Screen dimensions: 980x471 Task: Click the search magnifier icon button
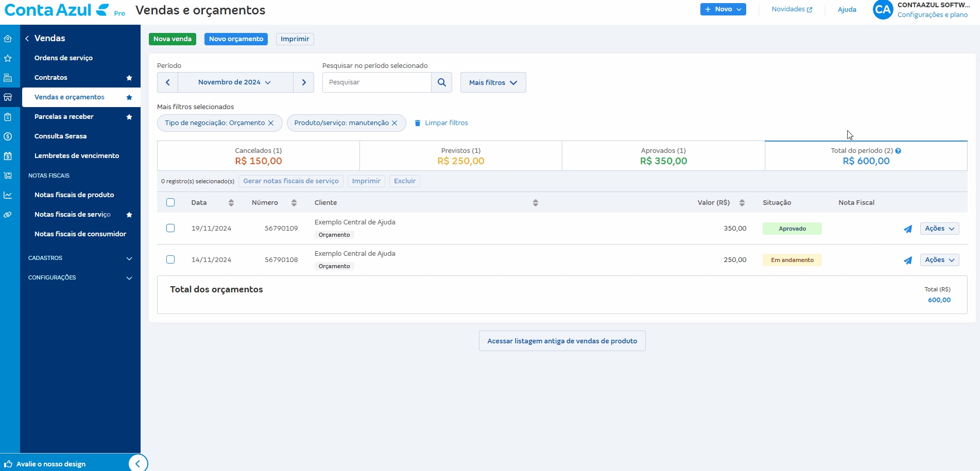tap(441, 82)
